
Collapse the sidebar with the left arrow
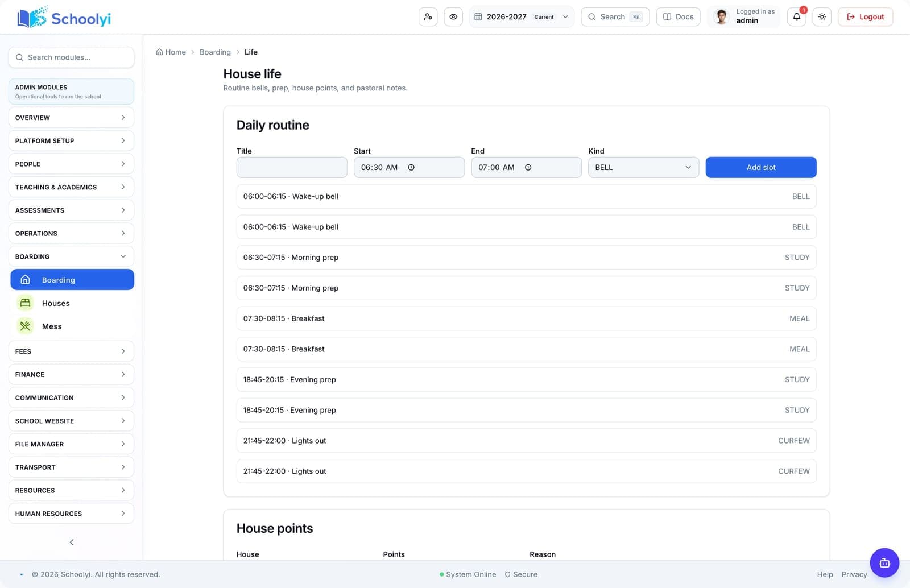coord(72,543)
